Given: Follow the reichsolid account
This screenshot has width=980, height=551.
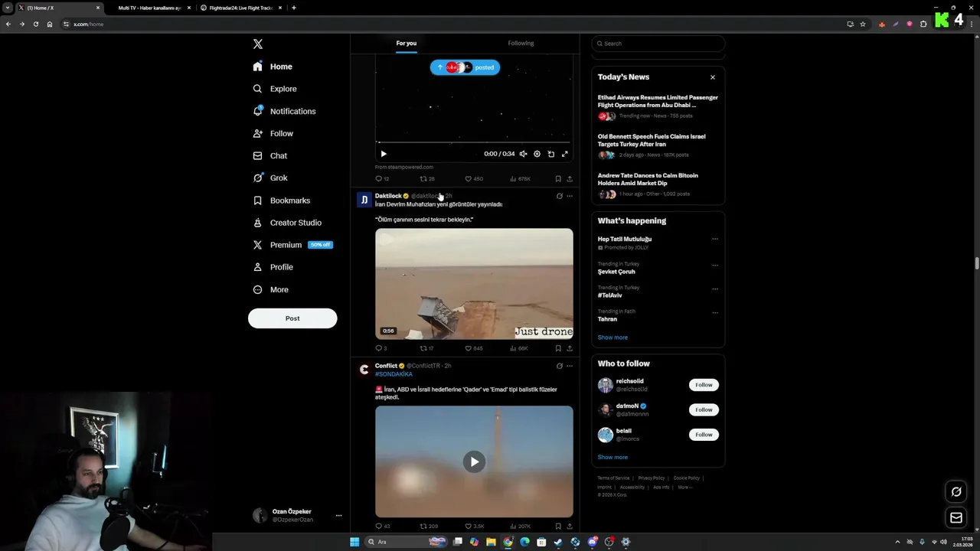Looking at the screenshot, I should click(704, 385).
